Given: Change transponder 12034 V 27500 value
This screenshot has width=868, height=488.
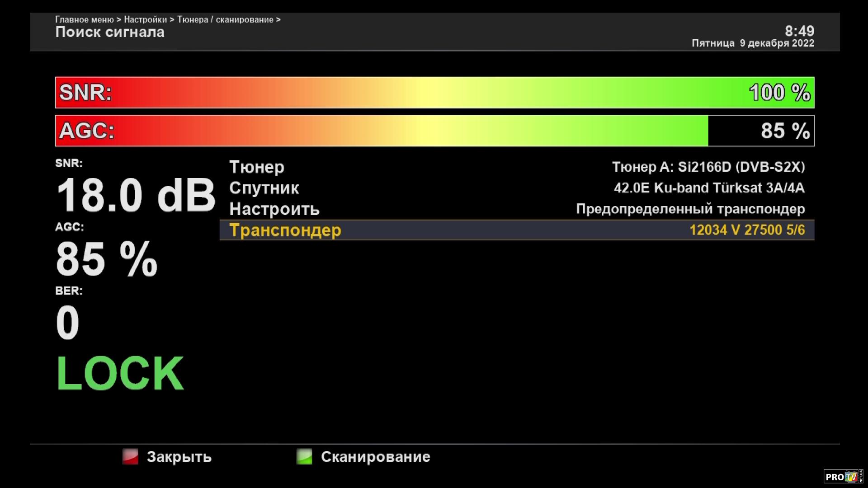Looking at the screenshot, I should coord(747,230).
